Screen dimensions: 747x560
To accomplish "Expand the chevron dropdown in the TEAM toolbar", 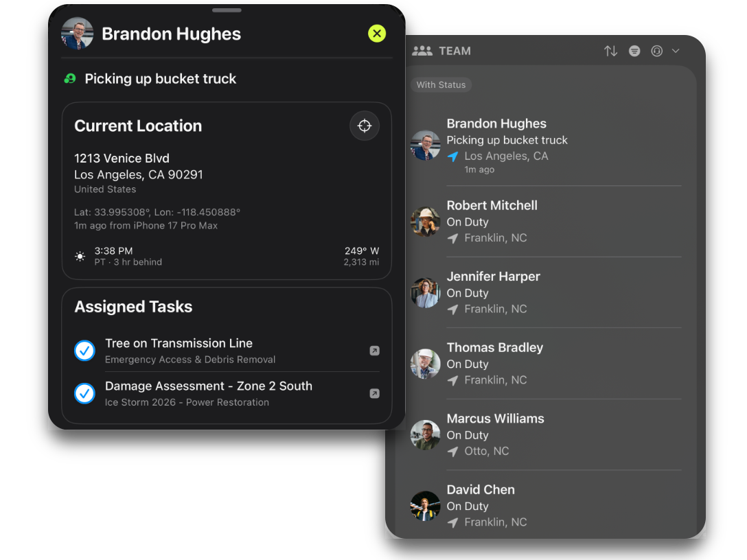I will [x=676, y=50].
